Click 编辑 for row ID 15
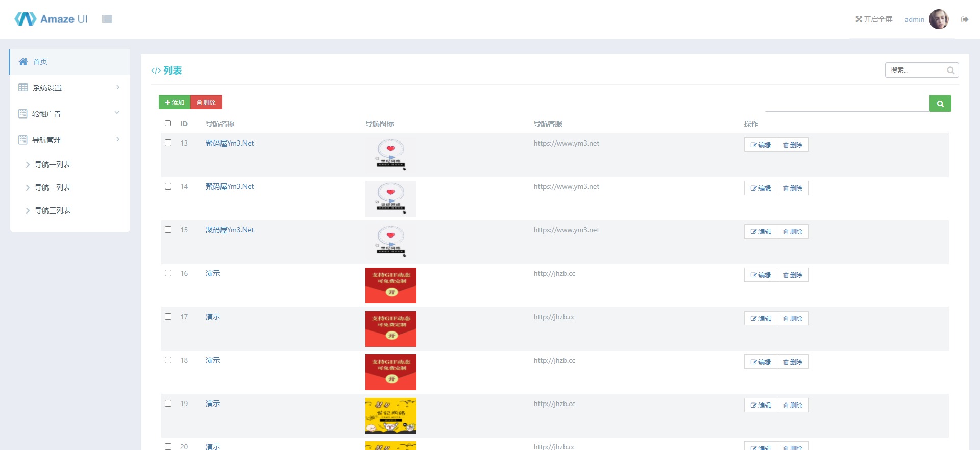Image resolution: width=980 pixels, height=450 pixels. pyautogui.click(x=761, y=231)
